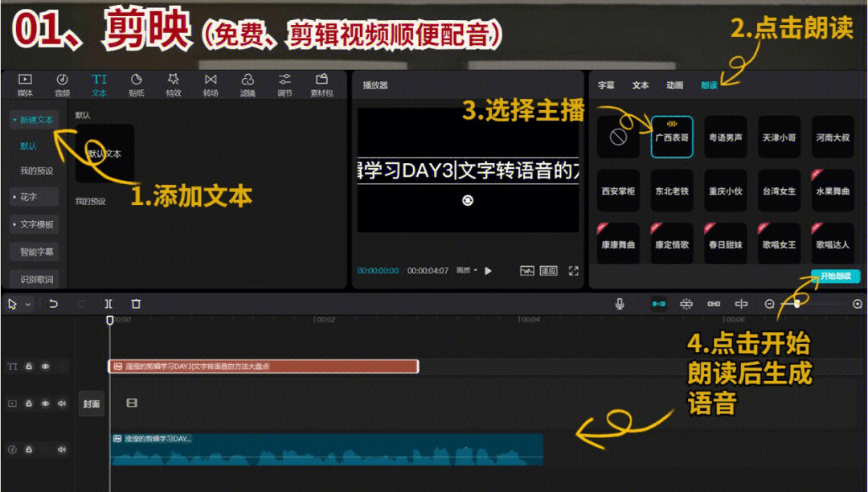
Task: Switch to the 字幕 subtitle tab
Action: click(x=606, y=85)
